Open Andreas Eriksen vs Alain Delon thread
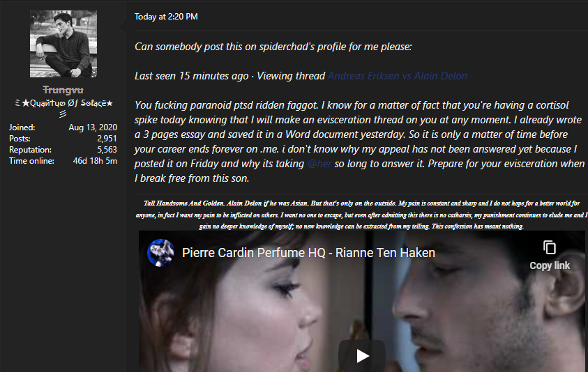The height and width of the screenshot is (372, 588). click(398, 76)
